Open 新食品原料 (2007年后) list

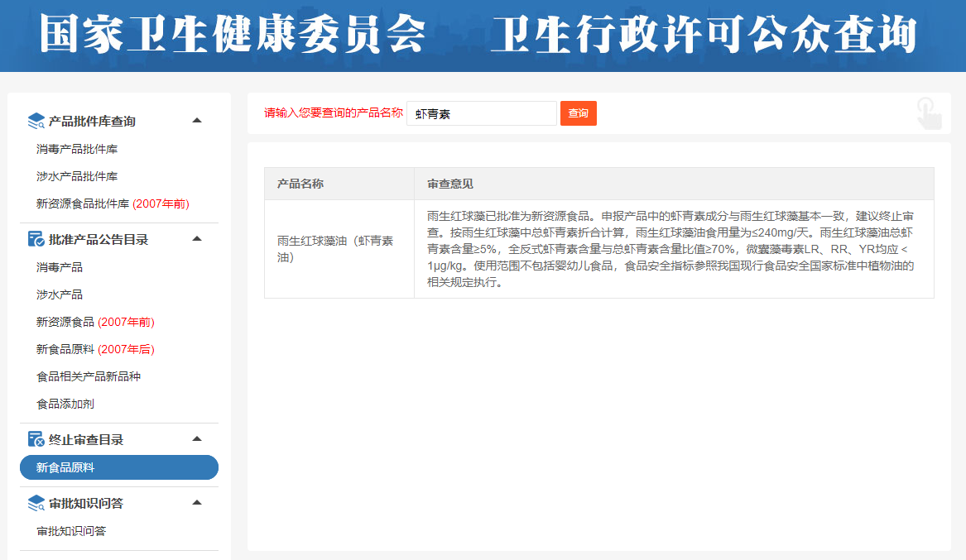click(x=95, y=350)
